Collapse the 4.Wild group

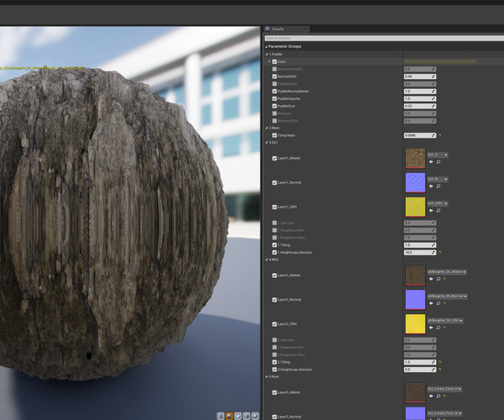coord(267,260)
